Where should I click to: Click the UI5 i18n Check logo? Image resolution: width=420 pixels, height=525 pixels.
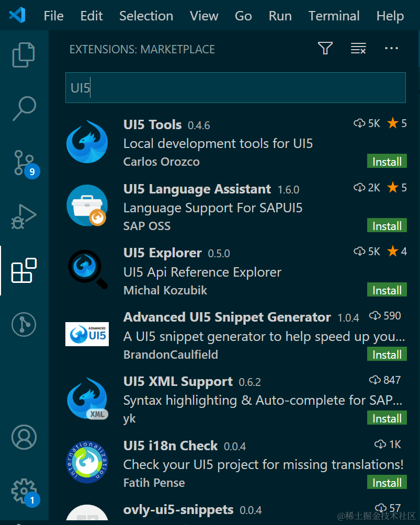[x=87, y=462]
